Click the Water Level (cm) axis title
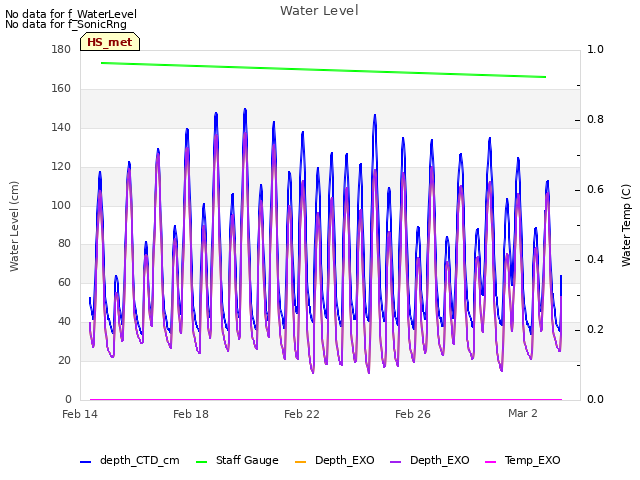Image resolution: width=640 pixels, height=480 pixels. click(x=14, y=226)
